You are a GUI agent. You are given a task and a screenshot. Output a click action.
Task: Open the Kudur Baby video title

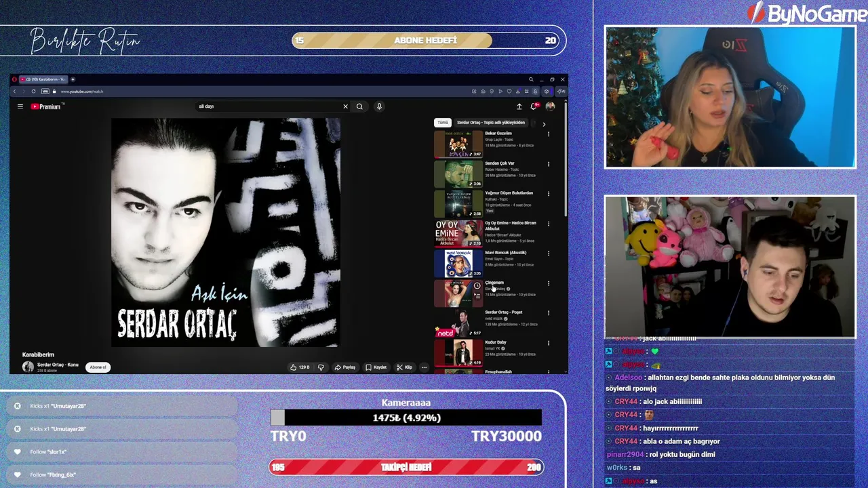[x=496, y=342]
